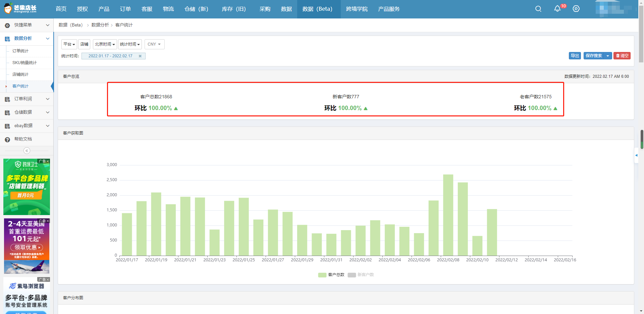Viewport: 644px width, 314px height.
Task: Click the 跨境卫士 ad banner
Action: (26, 187)
